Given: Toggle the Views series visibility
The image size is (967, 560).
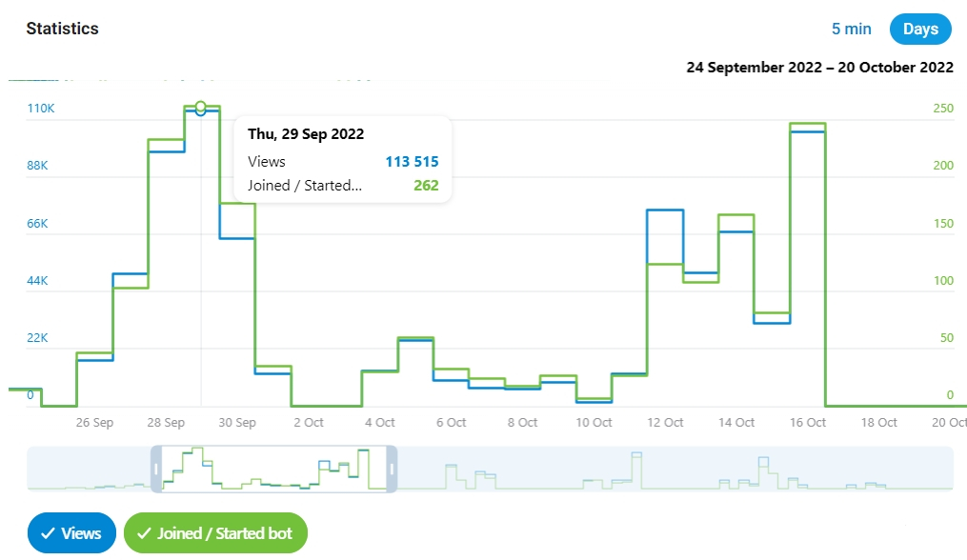Looking at the screenshot, I should click(x=71, y=533).
